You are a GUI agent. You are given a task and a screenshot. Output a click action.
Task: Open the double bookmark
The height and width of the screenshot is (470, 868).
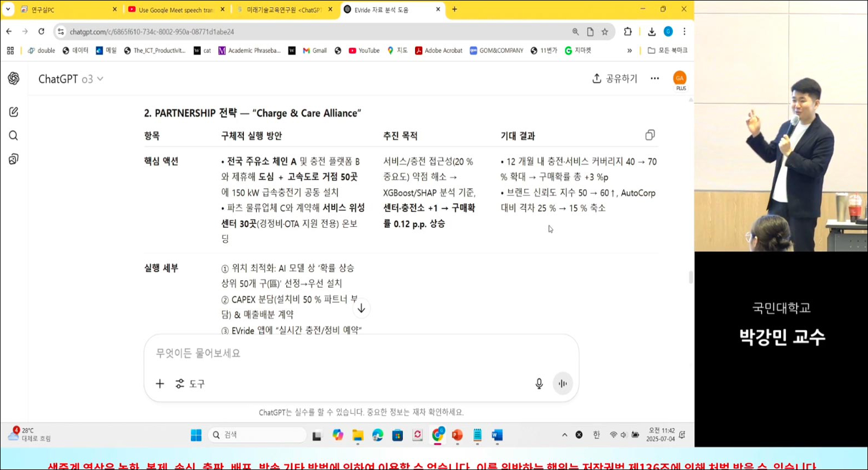[41, 50]
